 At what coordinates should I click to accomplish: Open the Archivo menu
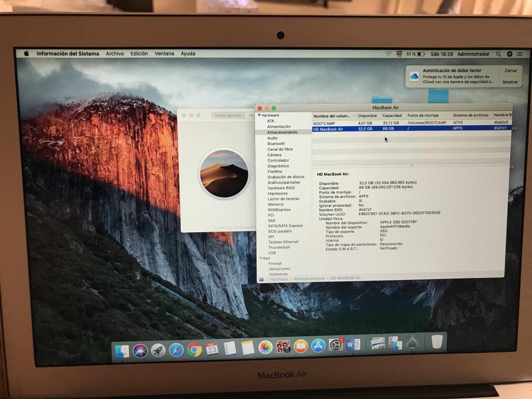115,54
